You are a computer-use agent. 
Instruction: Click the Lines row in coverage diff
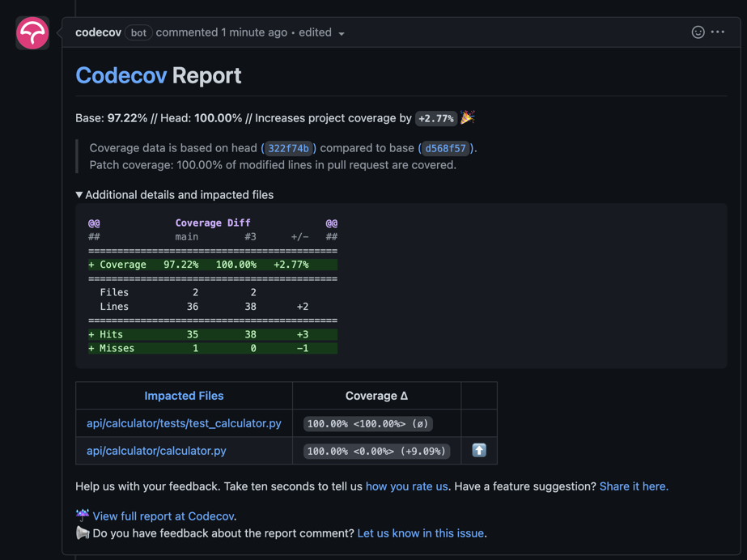204,306
